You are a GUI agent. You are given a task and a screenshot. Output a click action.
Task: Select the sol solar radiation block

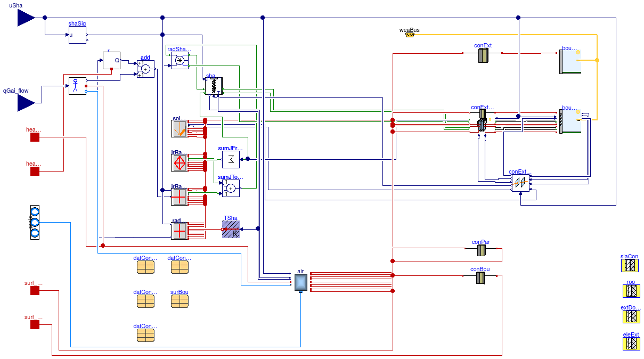(180, 129)
